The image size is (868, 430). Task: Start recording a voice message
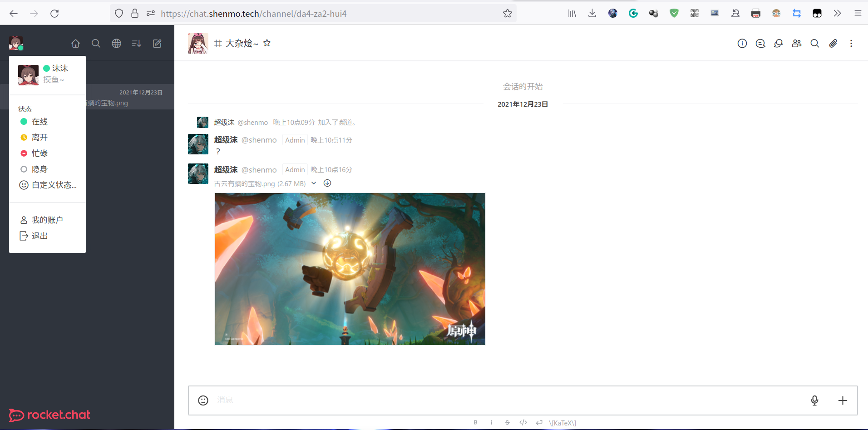(x=814, y=400)
